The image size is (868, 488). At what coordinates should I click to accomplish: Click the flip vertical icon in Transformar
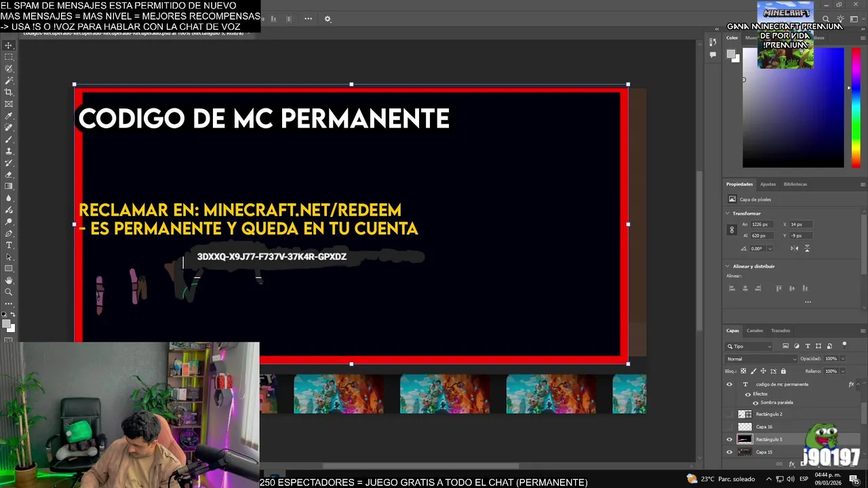pyautogui.click(x=807, y=248)
